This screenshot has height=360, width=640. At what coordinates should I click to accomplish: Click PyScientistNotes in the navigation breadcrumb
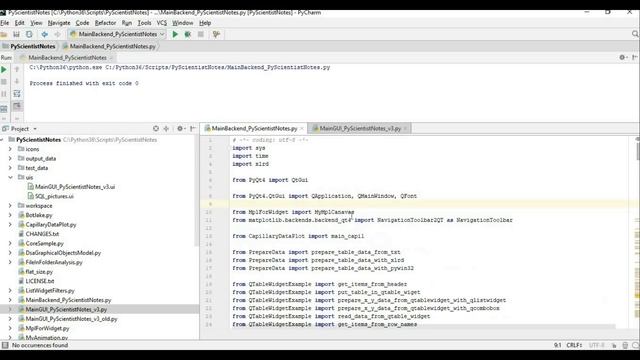point(33,47)
